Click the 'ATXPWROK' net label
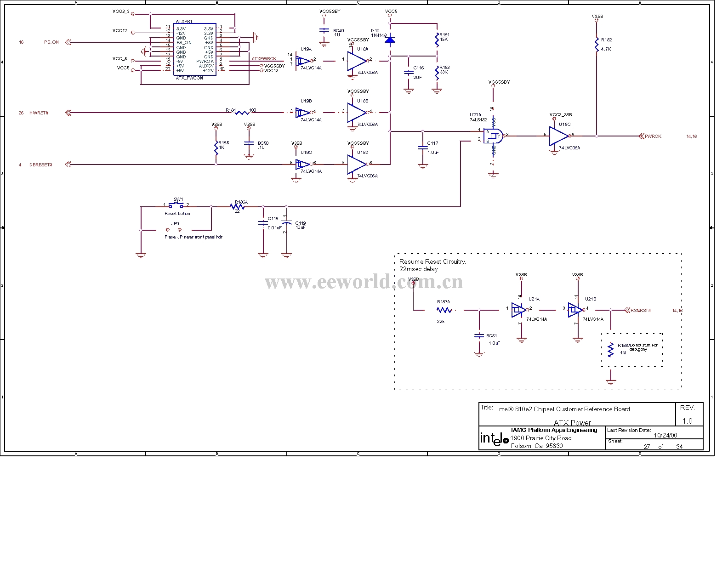Viewport: 728px width, 562px height. pyautogui.click(x=264, y=59)
